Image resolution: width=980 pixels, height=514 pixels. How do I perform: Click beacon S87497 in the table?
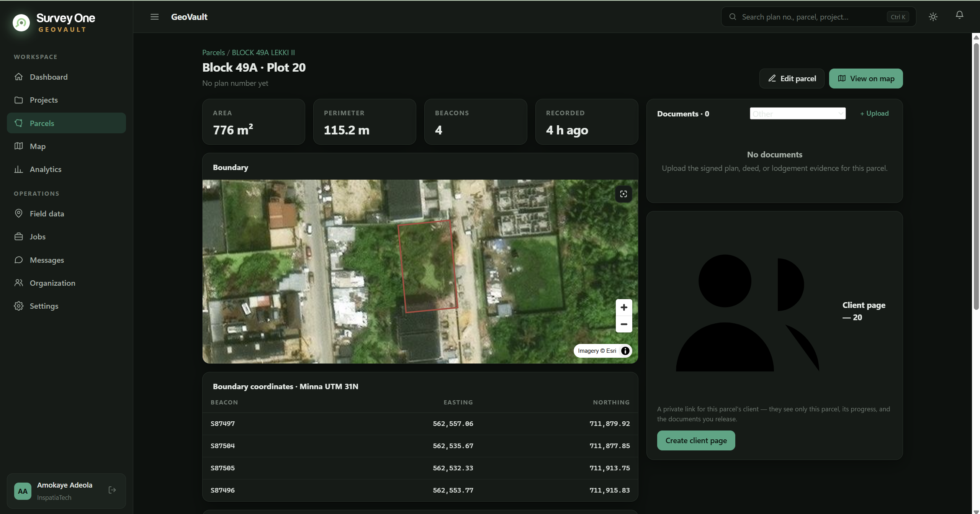[x=223, y=424]
